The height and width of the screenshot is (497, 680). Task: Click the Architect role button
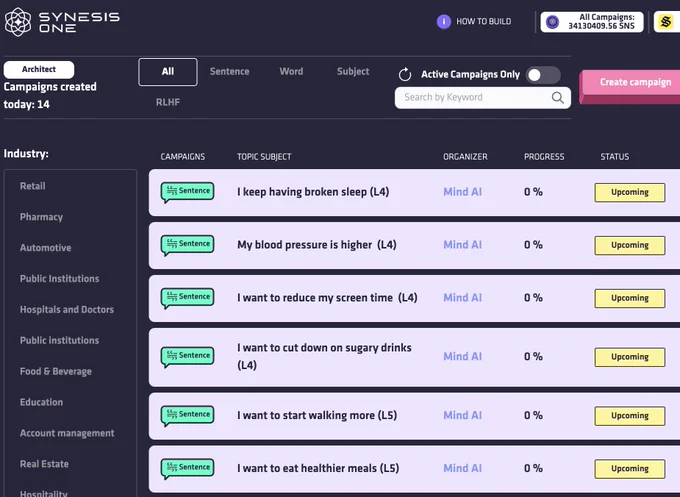pos(39,69)
